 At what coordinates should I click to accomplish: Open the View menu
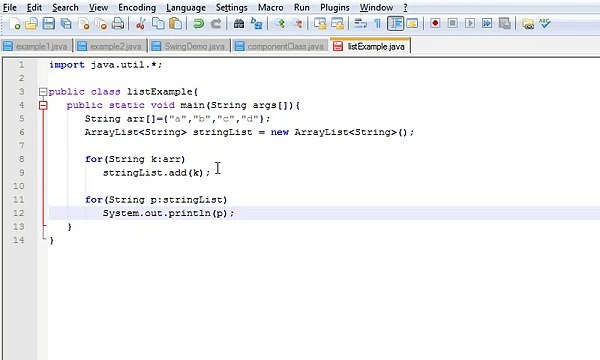click(98, 7)
